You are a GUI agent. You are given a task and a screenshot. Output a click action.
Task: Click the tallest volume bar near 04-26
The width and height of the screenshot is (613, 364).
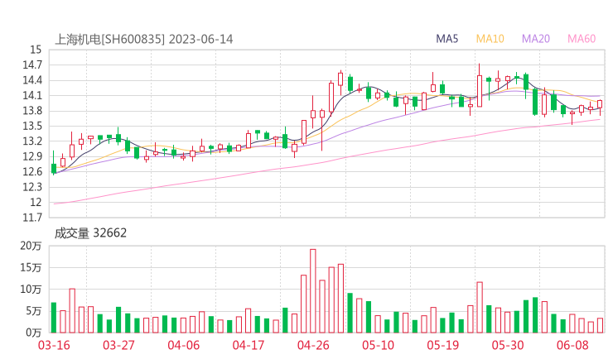313,291
